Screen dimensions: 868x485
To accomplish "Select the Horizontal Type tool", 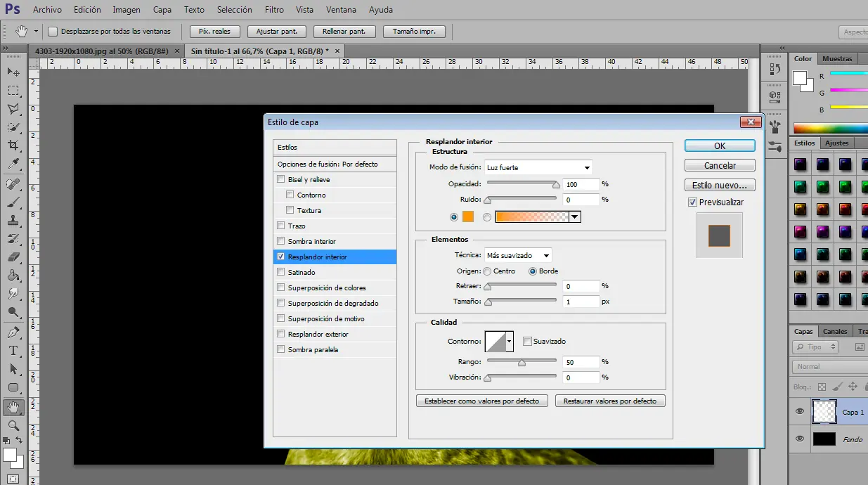I will tap(13, 351).
